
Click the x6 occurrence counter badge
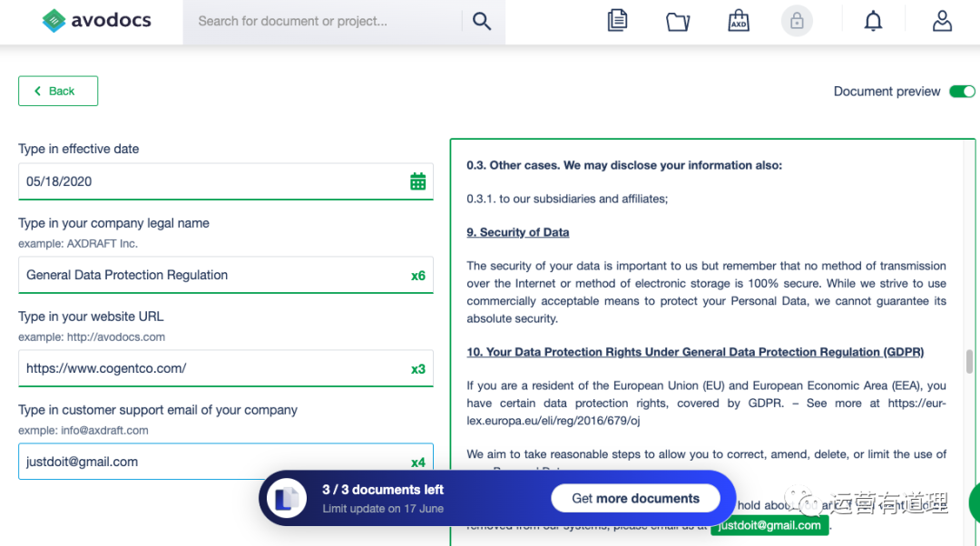tap(417, 276)
